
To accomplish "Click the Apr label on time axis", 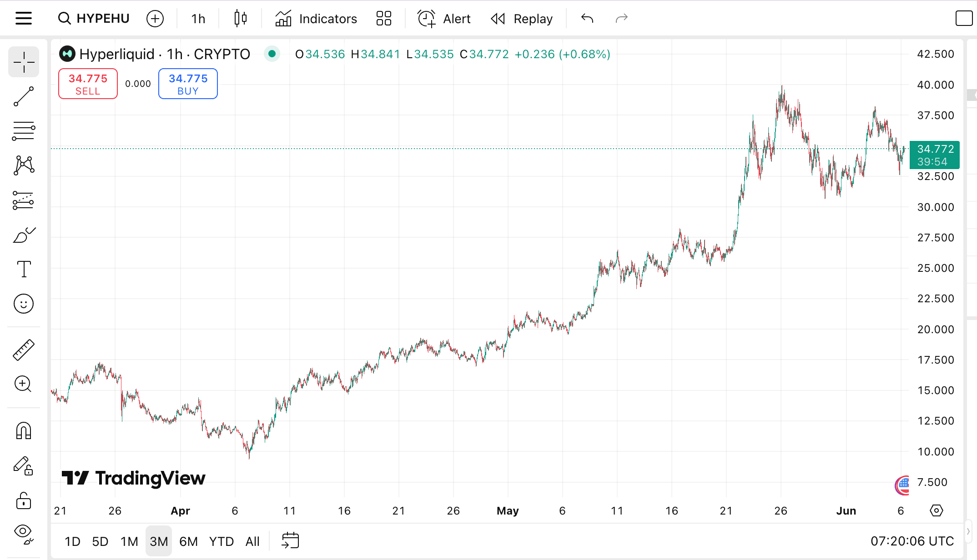I will 180,511.
